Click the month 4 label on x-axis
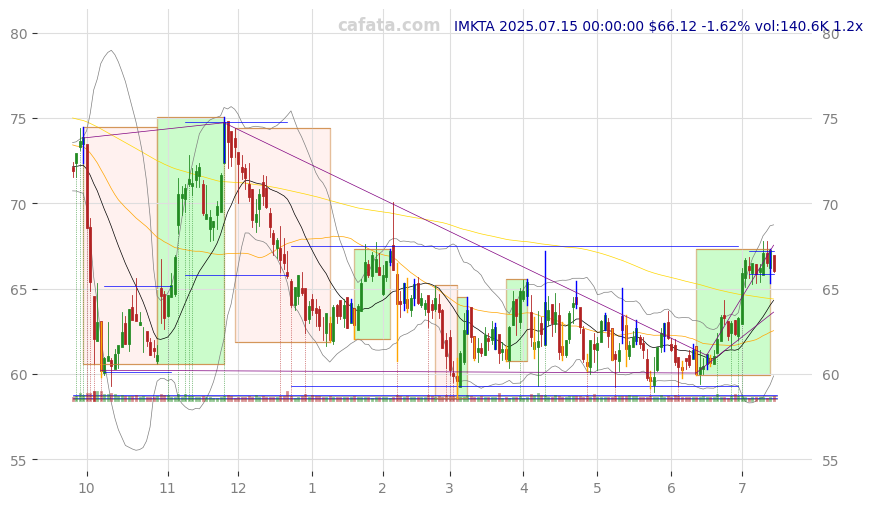This screenshot has height=505, width=873. pos(524,488)
